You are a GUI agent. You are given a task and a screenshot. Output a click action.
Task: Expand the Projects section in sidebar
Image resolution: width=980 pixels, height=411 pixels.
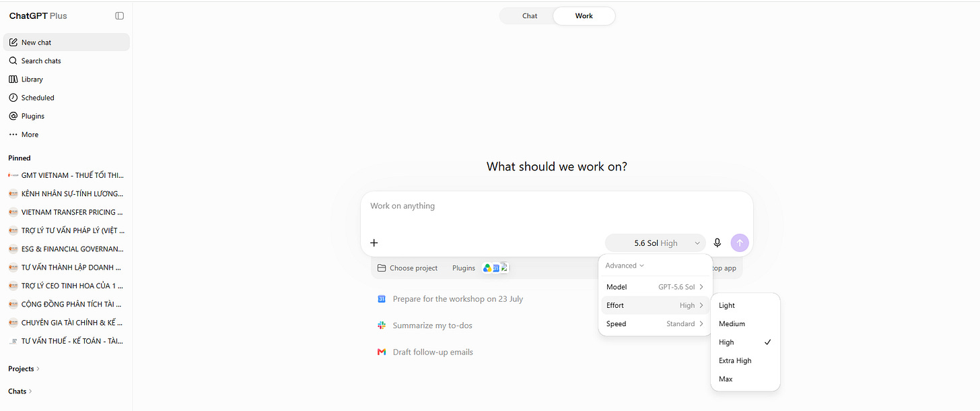tap(24, 369)
